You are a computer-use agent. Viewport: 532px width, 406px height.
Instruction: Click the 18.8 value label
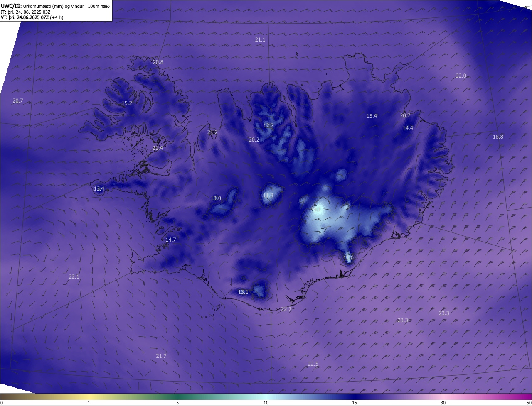point(498,137)
